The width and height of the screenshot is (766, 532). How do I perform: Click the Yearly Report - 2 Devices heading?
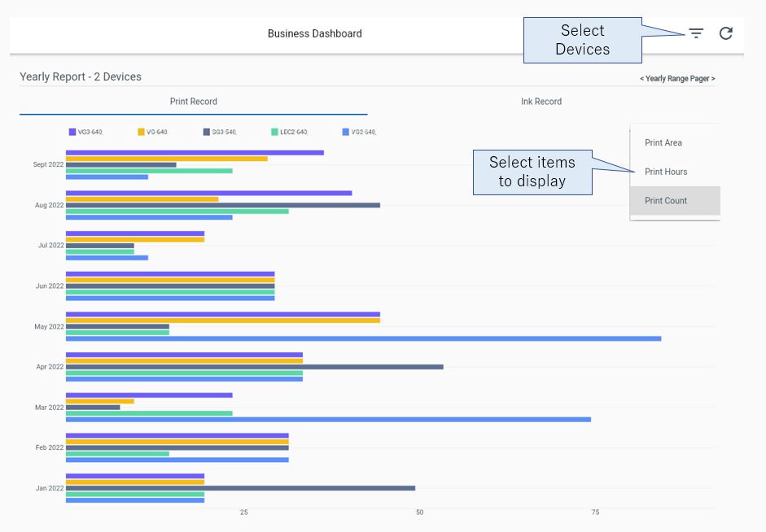[81, 76]
